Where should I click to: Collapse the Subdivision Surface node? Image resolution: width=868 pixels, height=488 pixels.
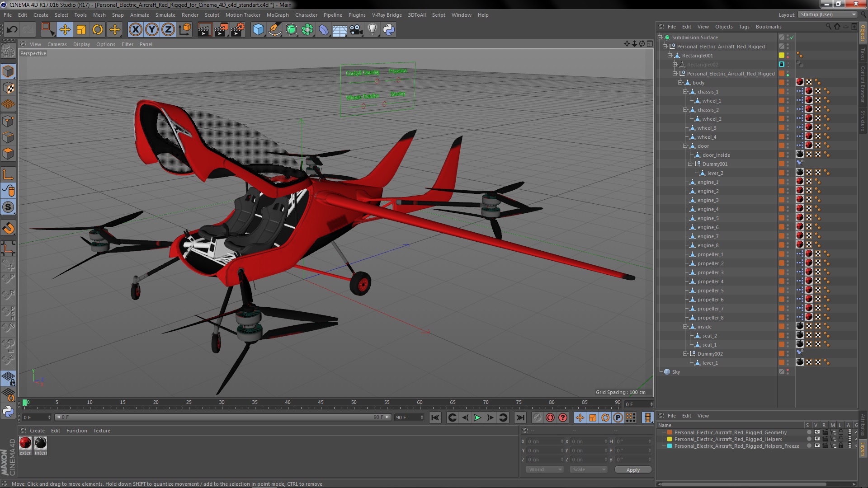coord(660,38)
